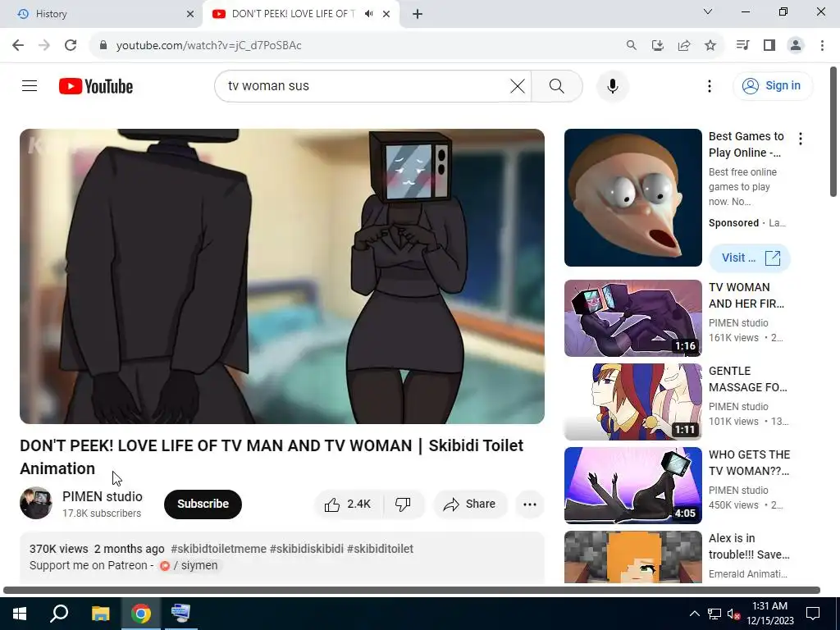The width and height of the screenshot is (840, 630).
Task: Open the TV WOMAN AND HER FIR... video thumbnail
Action: click(x=633, y=318)
